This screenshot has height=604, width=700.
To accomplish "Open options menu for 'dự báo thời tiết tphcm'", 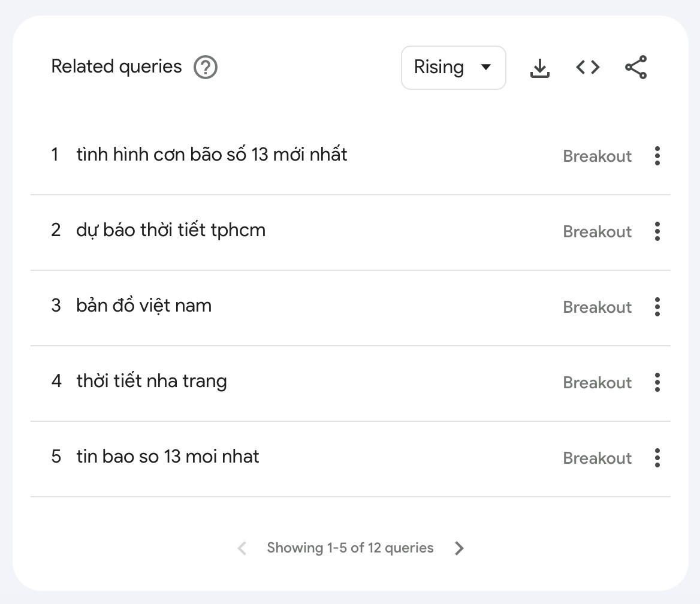I will point(657,231).
